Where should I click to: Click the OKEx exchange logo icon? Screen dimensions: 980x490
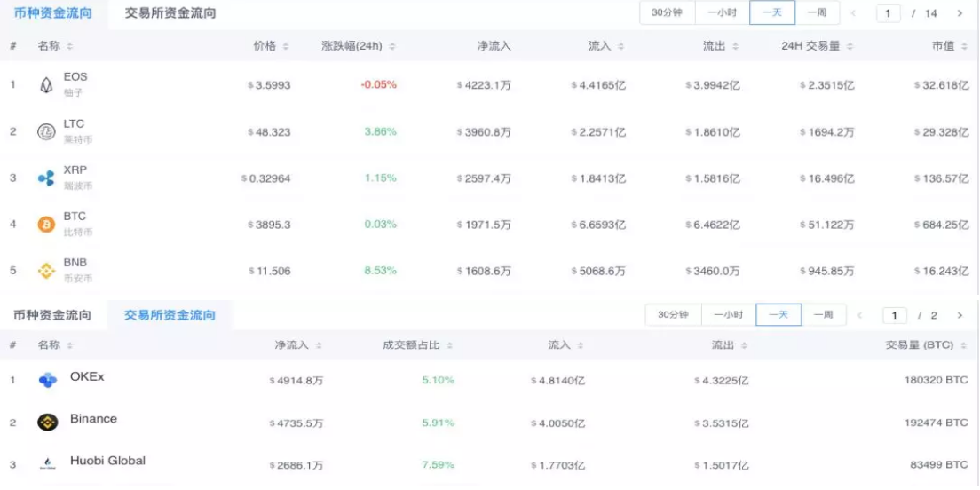[48, 380]
